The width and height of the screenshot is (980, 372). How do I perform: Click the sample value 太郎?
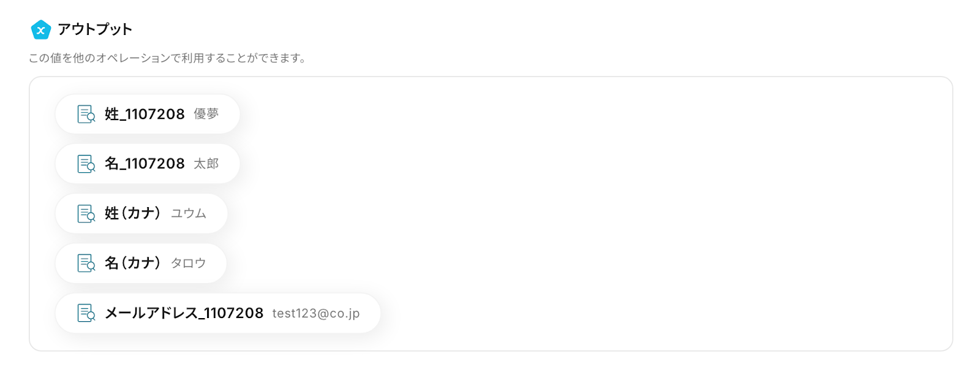click(x=206, y=164)
